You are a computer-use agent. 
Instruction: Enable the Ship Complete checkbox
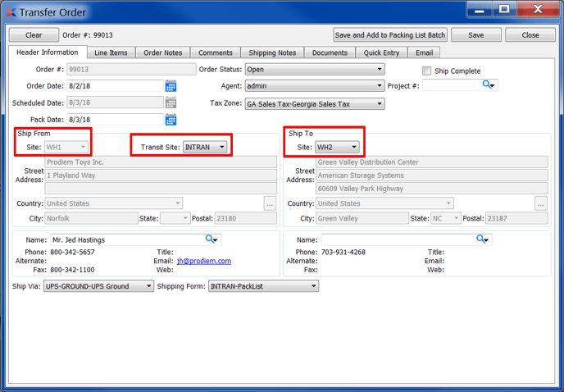tap(426, 71)
